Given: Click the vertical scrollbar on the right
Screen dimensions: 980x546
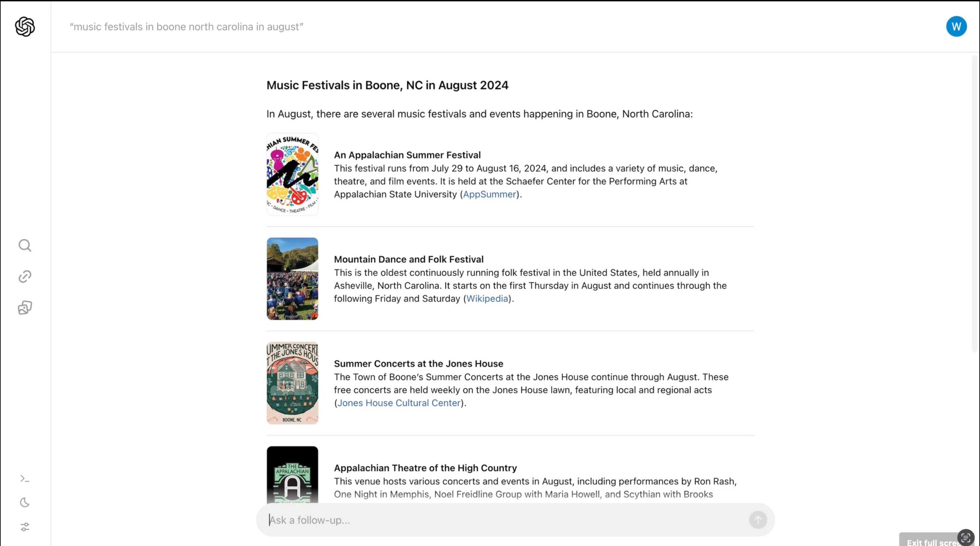Looking at the screenshot, I should [975, 203].
